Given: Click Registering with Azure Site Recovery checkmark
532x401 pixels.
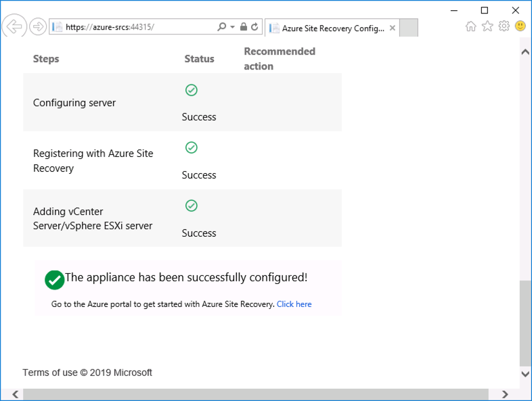Looking at the screenshot, I should pyautogui.click(x=192, y=147).
